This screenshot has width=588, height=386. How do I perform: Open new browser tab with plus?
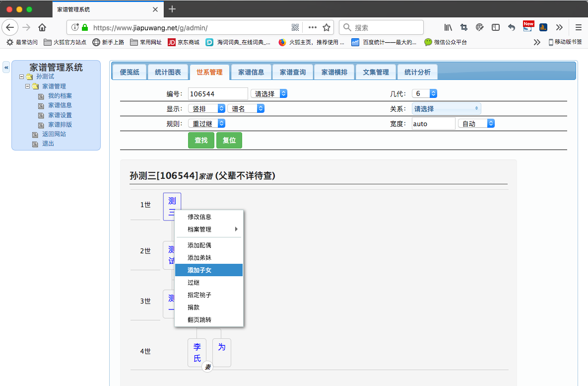pos(172,9)
